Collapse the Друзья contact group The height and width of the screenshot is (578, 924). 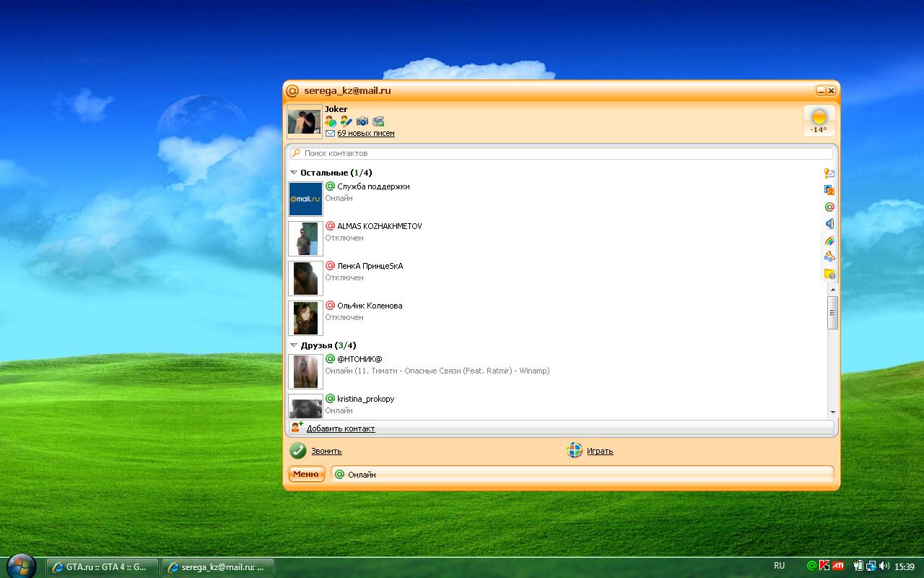294,345
